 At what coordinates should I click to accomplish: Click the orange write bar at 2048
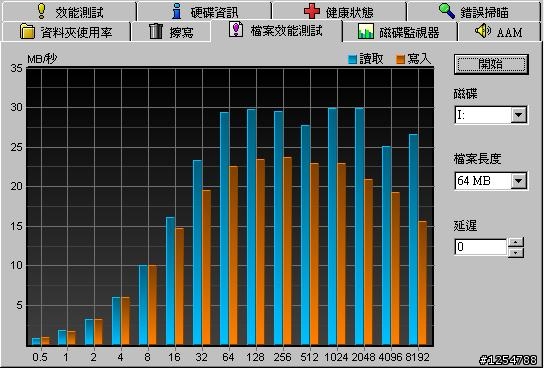point(368,262)
